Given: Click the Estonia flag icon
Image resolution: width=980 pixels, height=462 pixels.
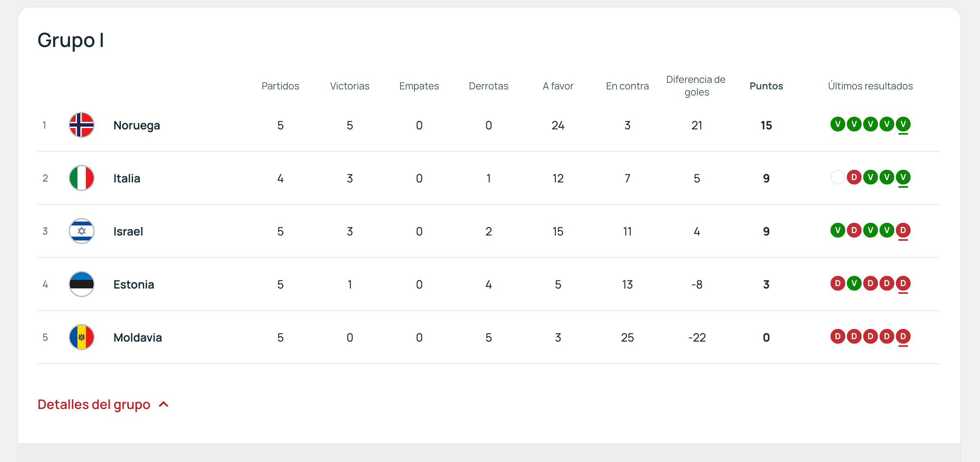Looking at the screenshot, I should click(x=82, y=284).
